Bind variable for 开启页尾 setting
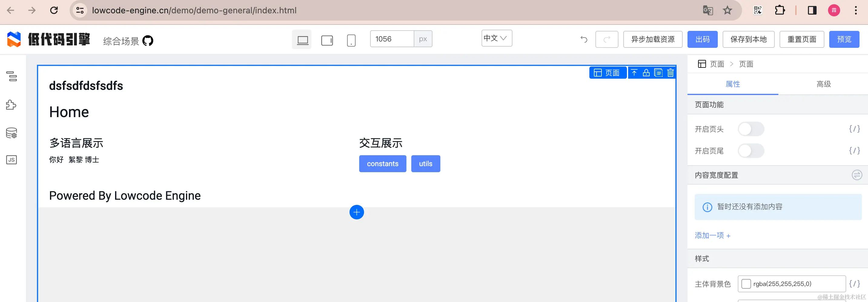Image resolution: width=868 pixels, height=302 pixels. [854, 150]
